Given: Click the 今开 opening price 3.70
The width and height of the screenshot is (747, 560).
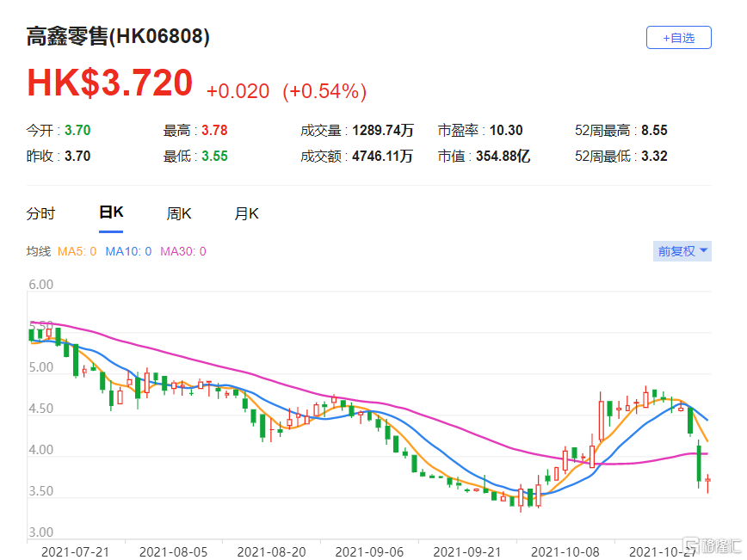Looking at the screenshot, I should click(x=77, y=130).
